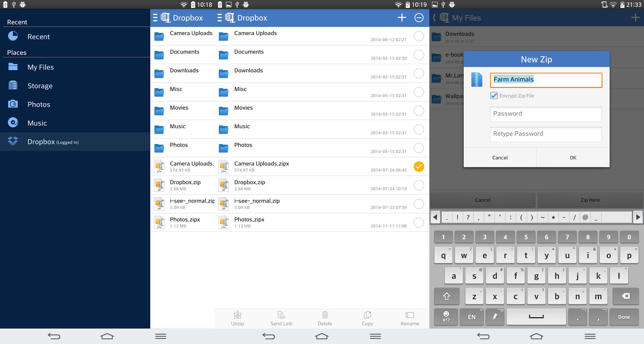Image resolution: width=644 pixels, height=344 pixels.
Task: Tap the Password input field
Action: [545, 114]
